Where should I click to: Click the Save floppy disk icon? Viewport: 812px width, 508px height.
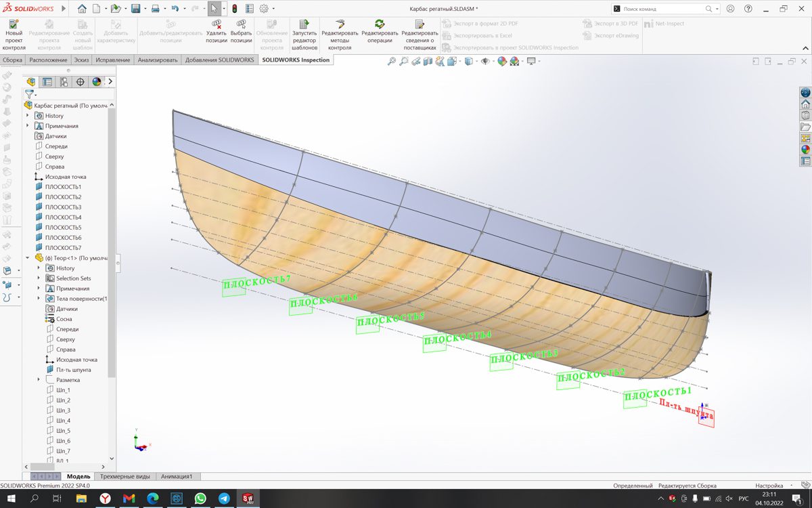[135, 9]
